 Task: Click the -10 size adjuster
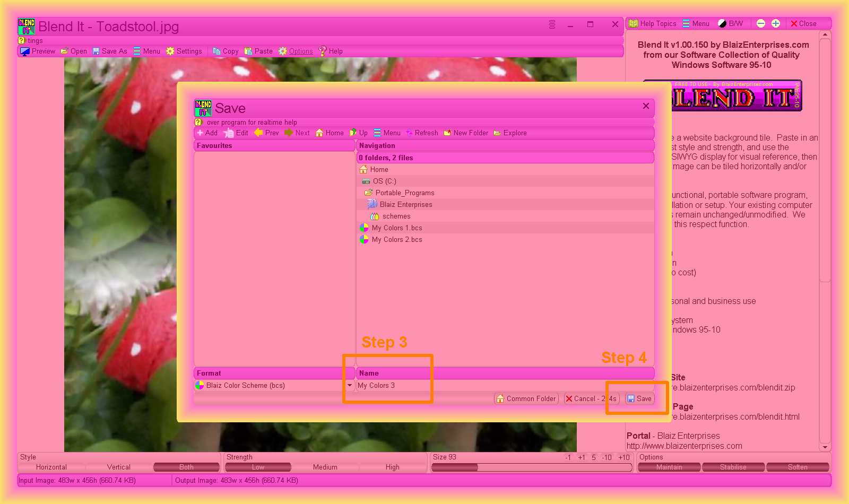(x=607, y=457)
